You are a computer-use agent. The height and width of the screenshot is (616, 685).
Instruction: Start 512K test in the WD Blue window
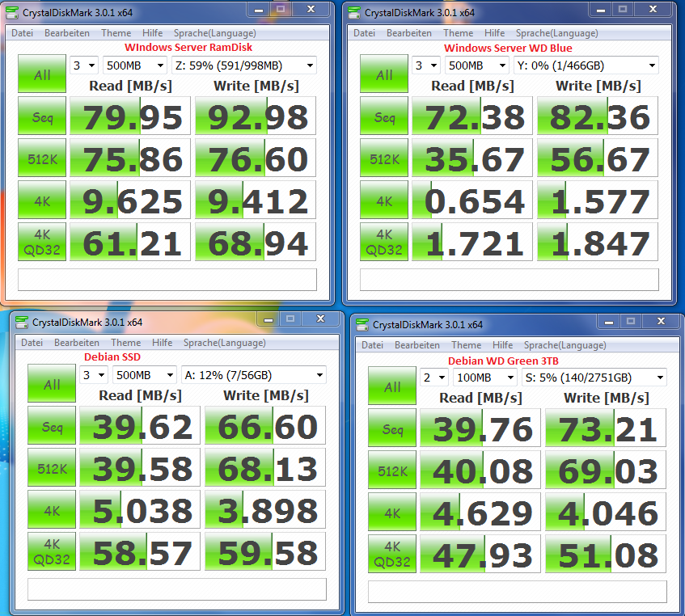point(384,158)
